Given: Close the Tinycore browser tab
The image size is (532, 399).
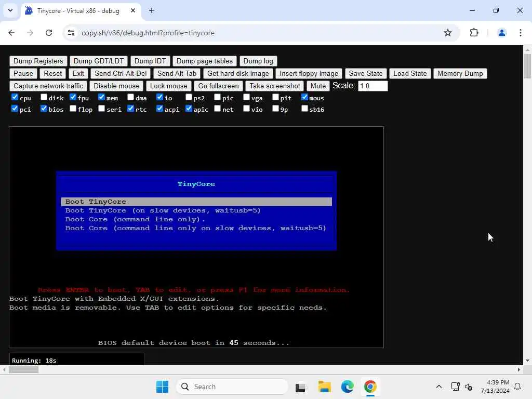Looking at the screenshot, I should [x=133, y=10].
